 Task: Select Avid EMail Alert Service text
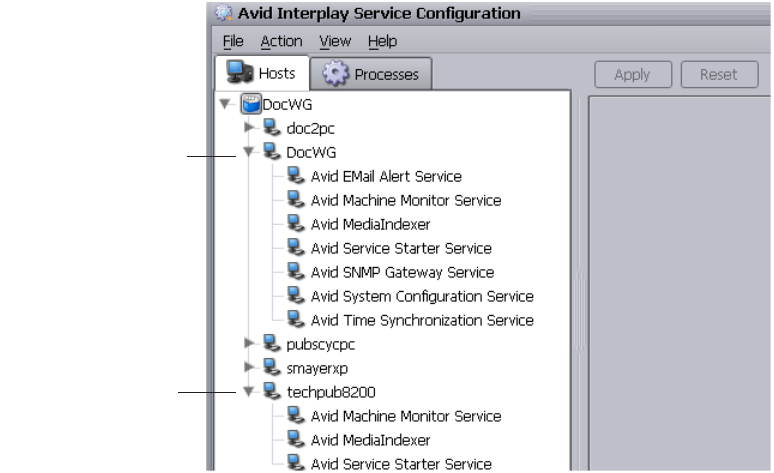tap(387, 176)
